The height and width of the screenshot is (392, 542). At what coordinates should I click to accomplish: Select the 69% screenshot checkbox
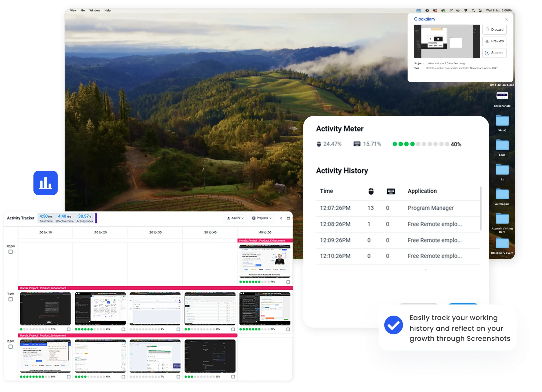(x=123, y=329)
